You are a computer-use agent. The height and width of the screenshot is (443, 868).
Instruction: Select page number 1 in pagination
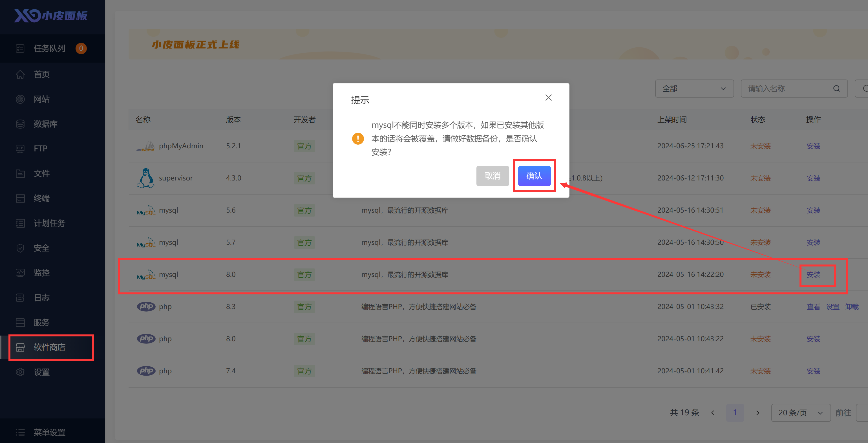[735, 413]
